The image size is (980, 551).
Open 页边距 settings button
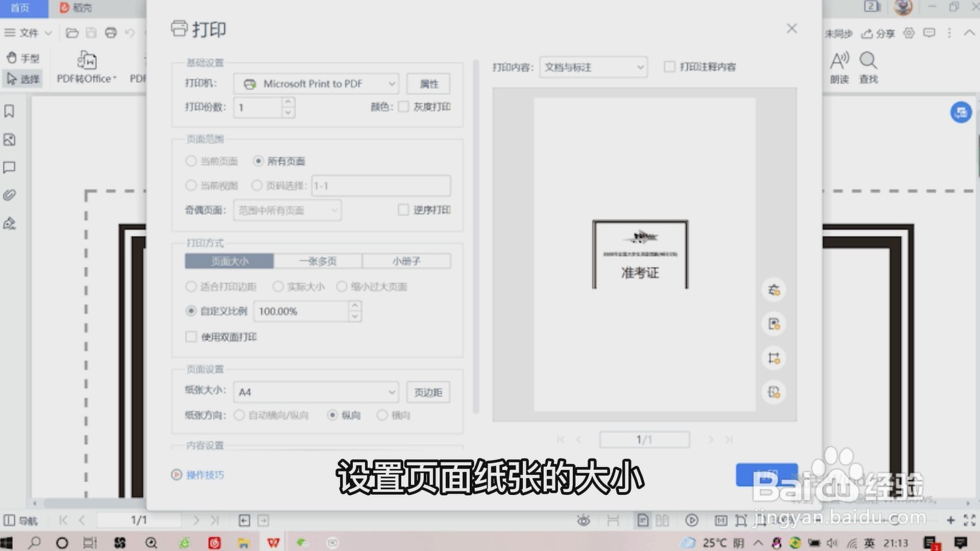[428, 392]
